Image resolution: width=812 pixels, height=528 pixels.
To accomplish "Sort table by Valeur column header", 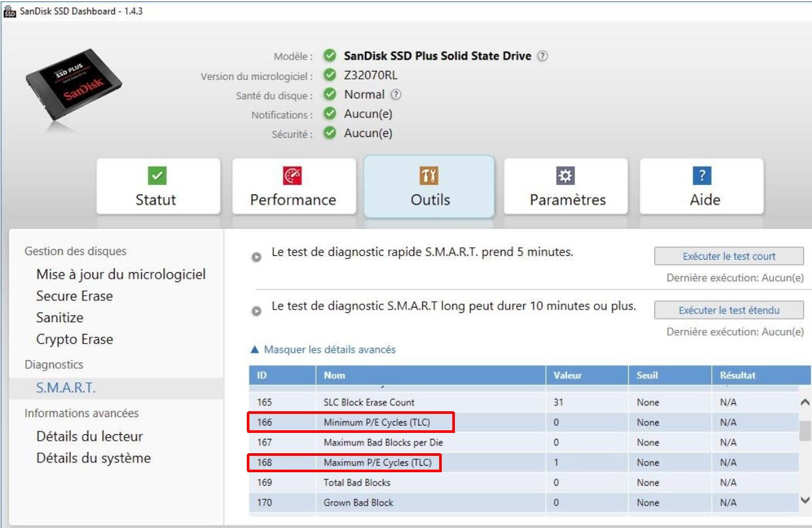I will [x=566, y=376].
